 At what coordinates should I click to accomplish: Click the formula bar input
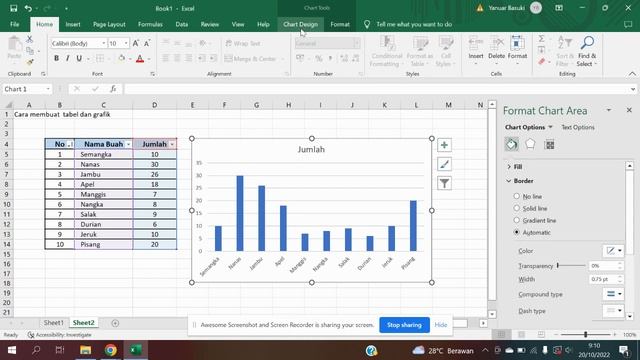click(x=377, y=89)
